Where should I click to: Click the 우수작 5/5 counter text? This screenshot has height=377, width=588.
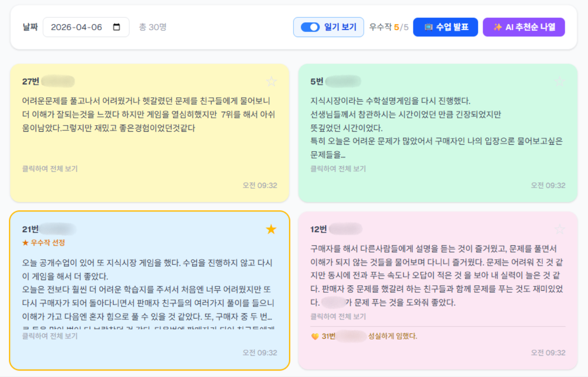pyautogui.click(x=389, y=27)
